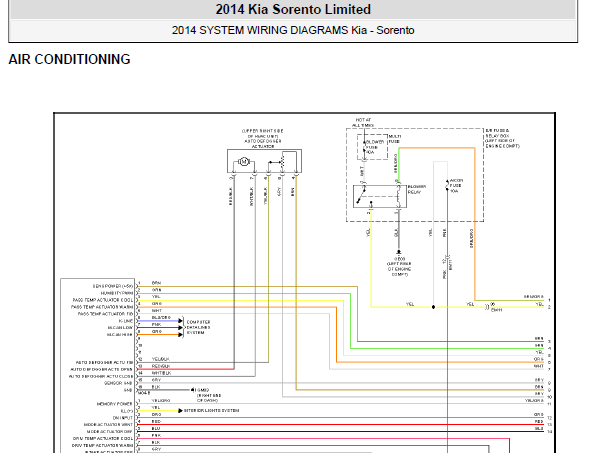Click the "ILL(+)" pin label
Screen dimensions: 602x453
point(127,411)
